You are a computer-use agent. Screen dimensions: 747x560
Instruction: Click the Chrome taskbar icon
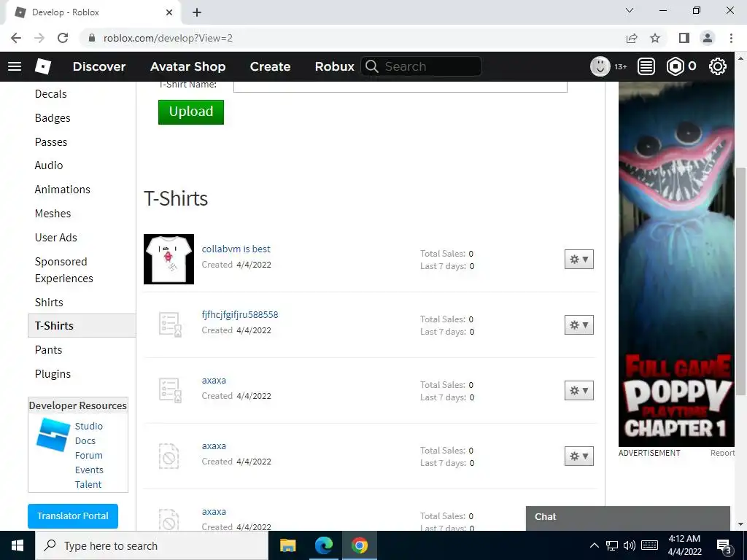pyautogui.click(x=360, y=545)
